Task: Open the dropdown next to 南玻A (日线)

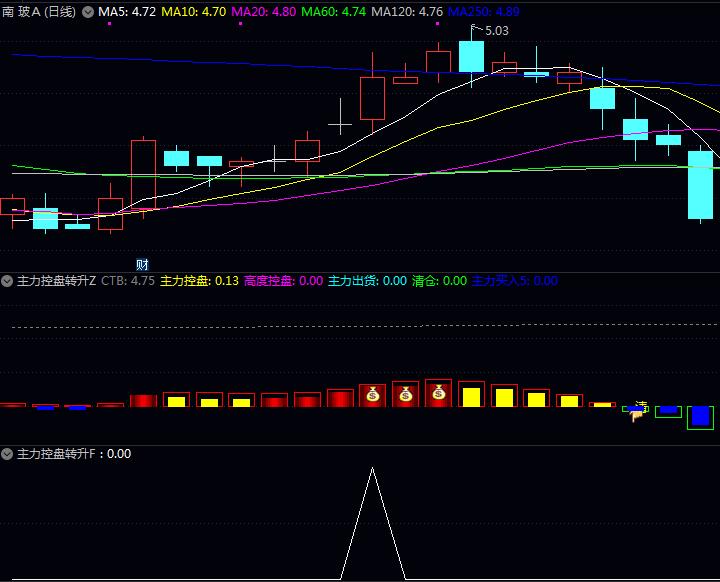Action: tap(88, 12)
